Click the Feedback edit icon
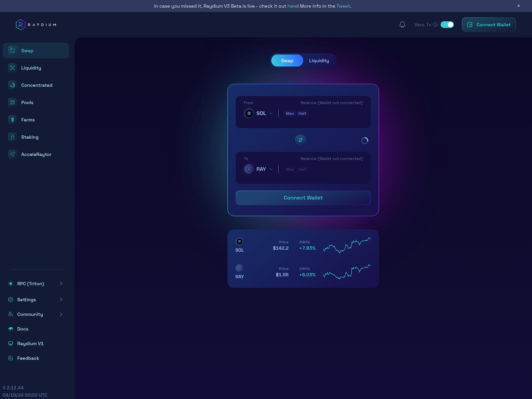532x399 pixels. [x=11, y=358]
